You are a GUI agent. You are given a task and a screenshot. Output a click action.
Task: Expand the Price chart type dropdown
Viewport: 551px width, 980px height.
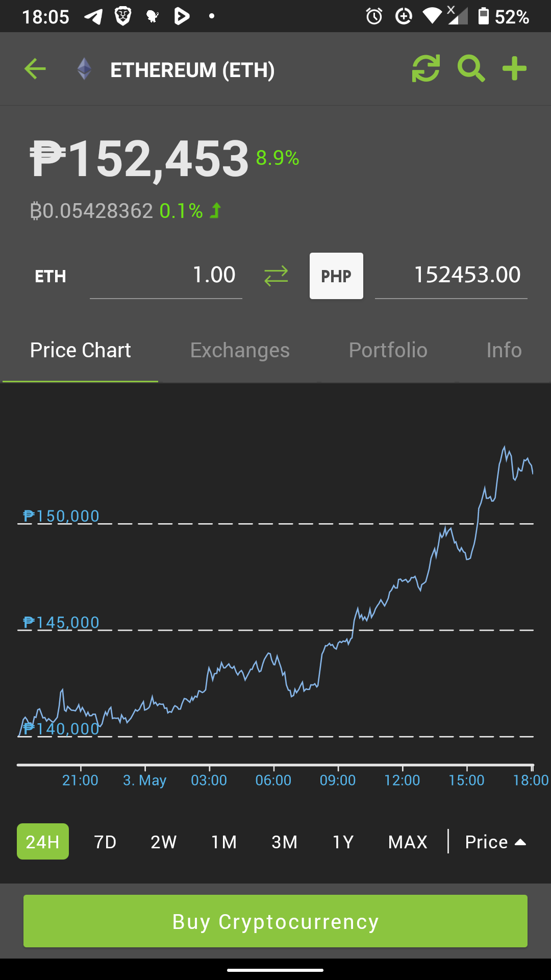pyautogui.click(x=495, y=842)
